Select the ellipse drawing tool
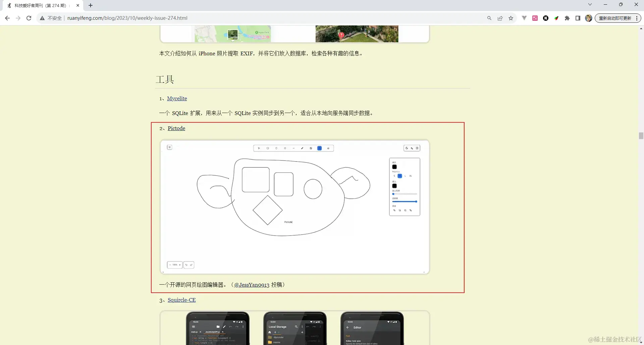This screenshot has height=345, width=644. tap(276, 148)
